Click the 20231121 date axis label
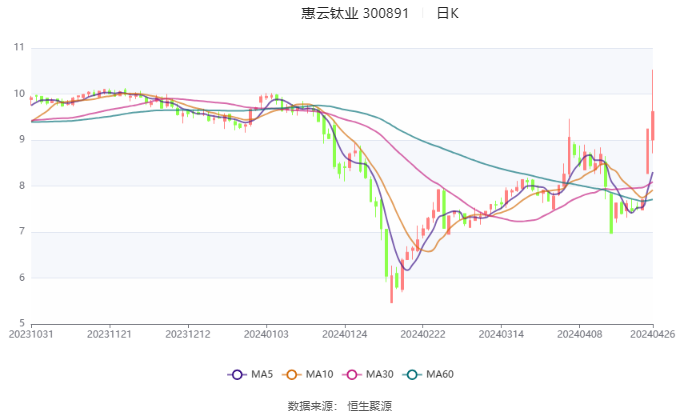 coord(109,334)
